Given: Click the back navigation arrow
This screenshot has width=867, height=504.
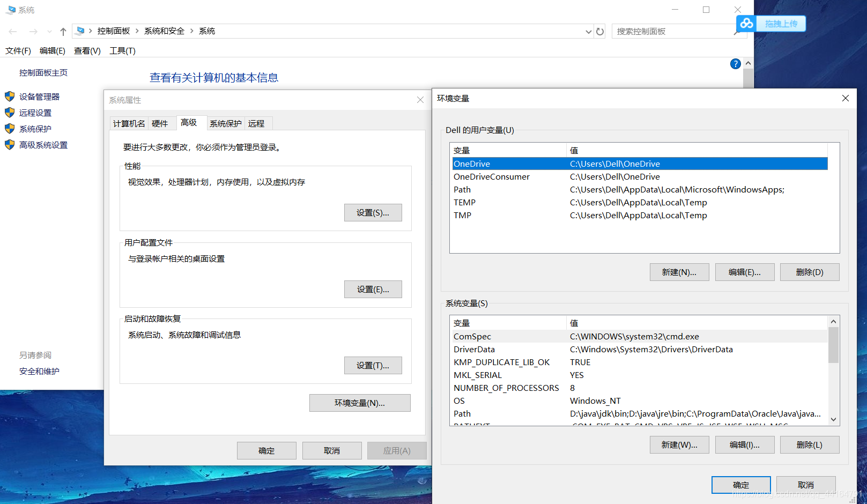Looking at the screenshot, I should tap(12, 31).
